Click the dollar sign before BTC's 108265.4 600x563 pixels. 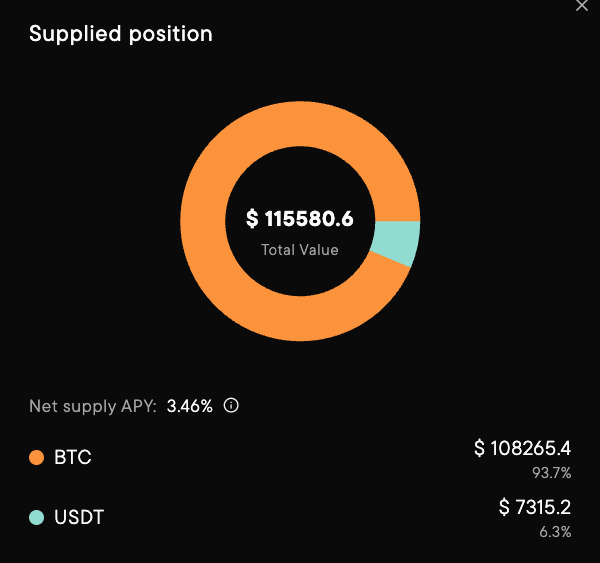[x=479, y=448]
